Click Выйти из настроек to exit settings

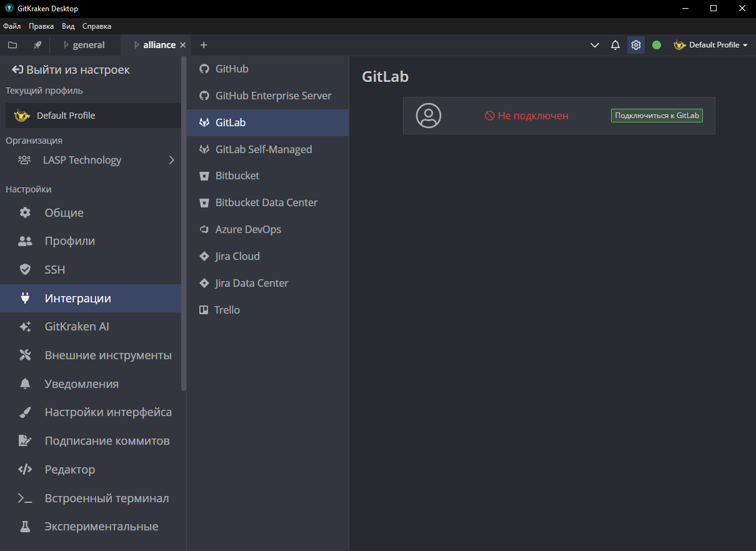click(69, 69)
